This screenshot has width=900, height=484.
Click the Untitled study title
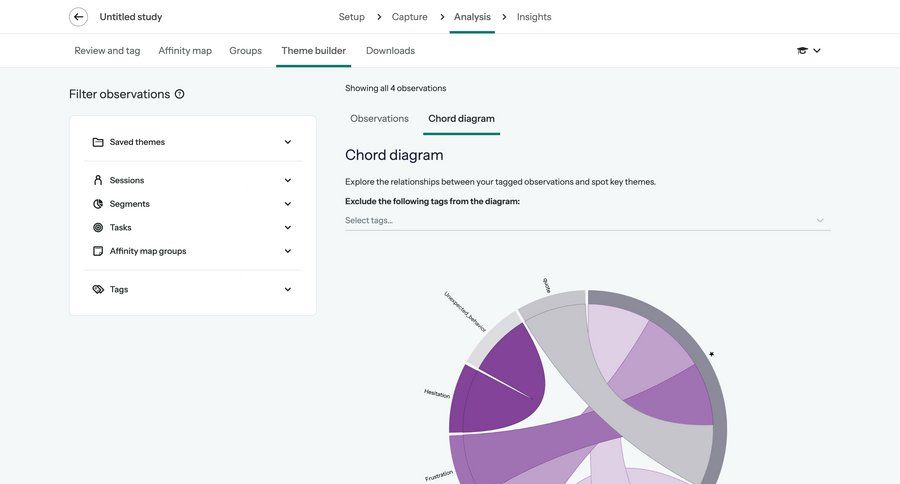point(131,17)
